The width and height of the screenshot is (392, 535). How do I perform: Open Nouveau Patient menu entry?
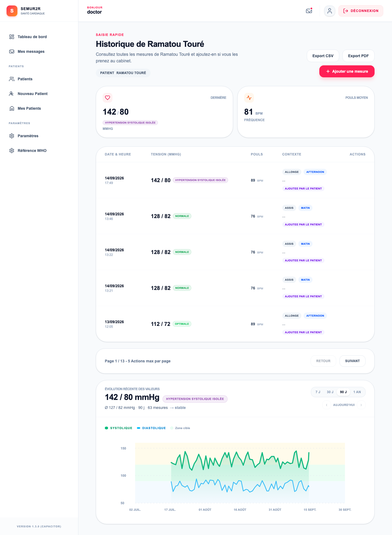tap(39, 94)
